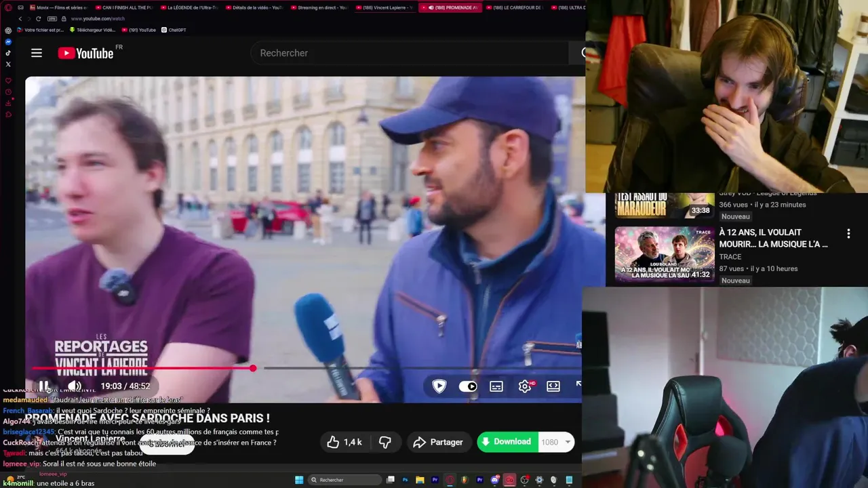Mute the video with the speaker icon
This screenshot has width=868, height=488.
(x=74, y=386)
